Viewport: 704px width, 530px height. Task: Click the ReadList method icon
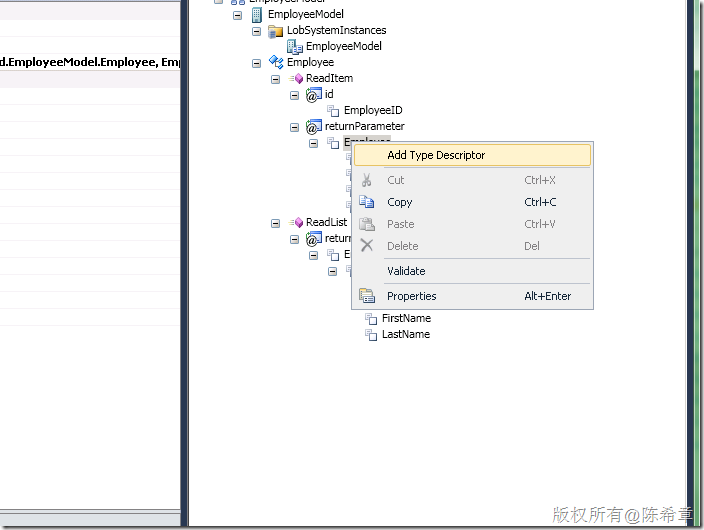point(296,222)
